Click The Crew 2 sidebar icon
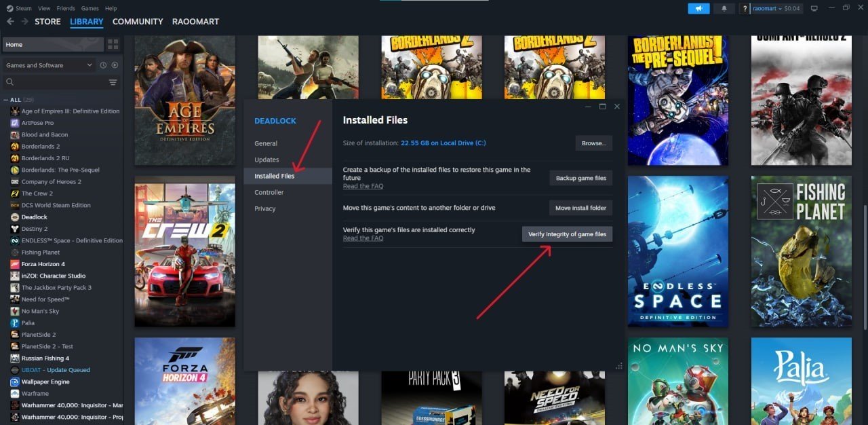The height and width of the screenshot is (425, 868). coord(16,193)
